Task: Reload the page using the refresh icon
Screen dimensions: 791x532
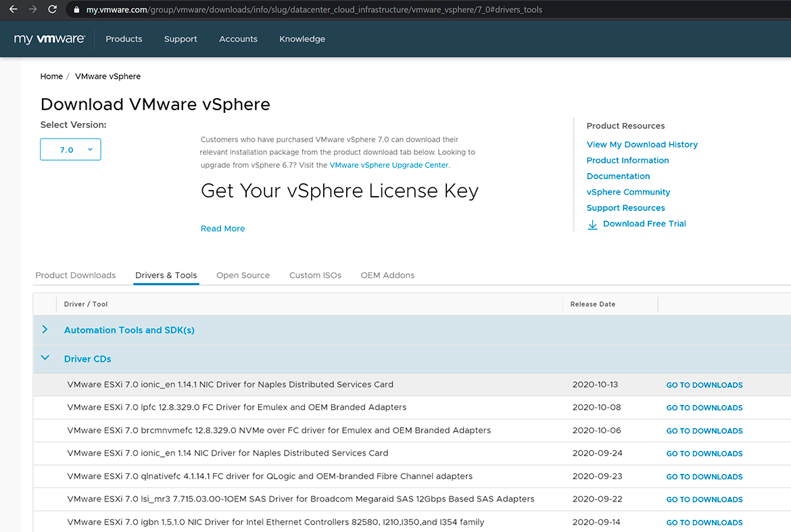Action: click(x=52, y=9)
